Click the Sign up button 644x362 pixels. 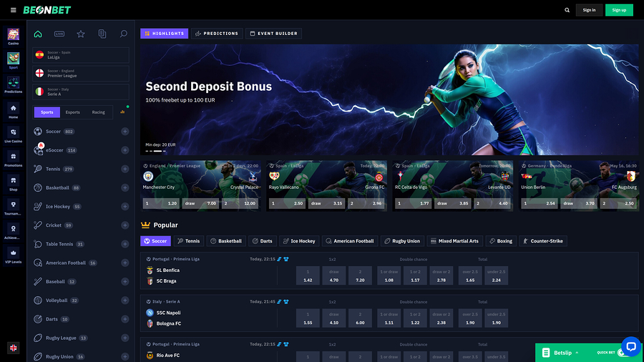click(619, 10)
